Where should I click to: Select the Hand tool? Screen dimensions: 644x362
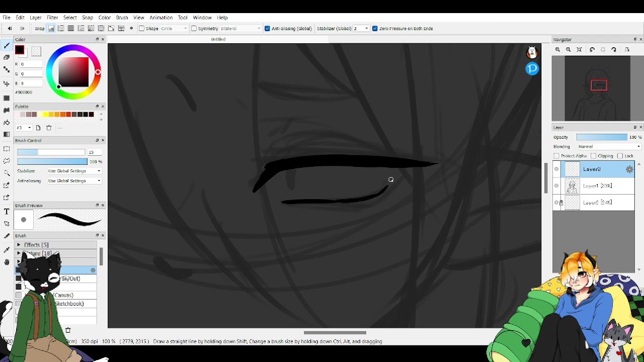(7, 262)
